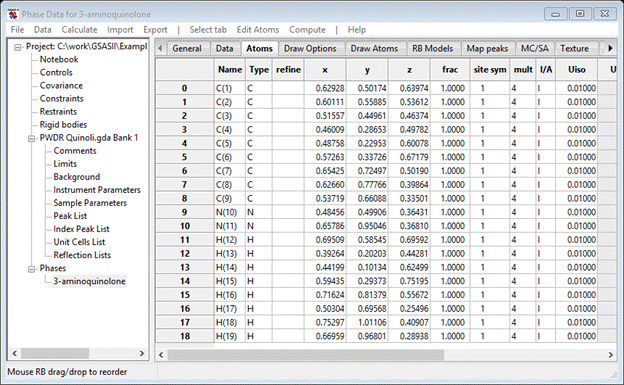The image size is (624, 385).
Task: Click the refine cell for C(5)
Action: click(x=289, y=143)
